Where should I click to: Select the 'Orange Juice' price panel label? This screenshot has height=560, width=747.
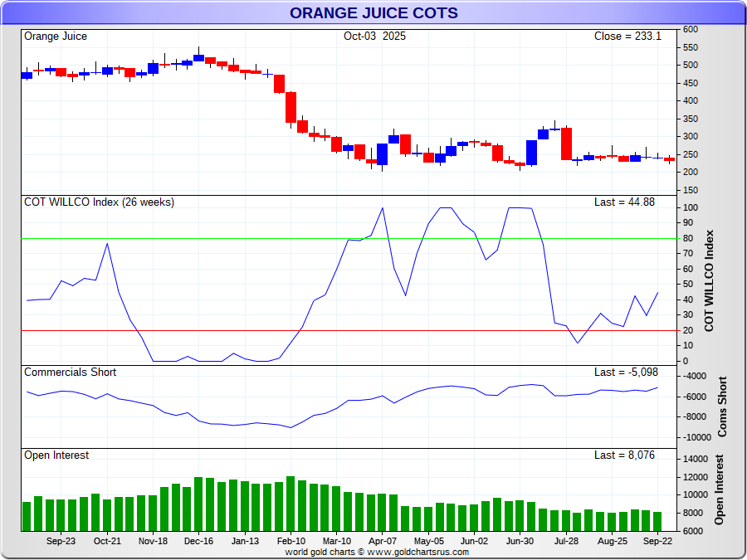[56, 37]
